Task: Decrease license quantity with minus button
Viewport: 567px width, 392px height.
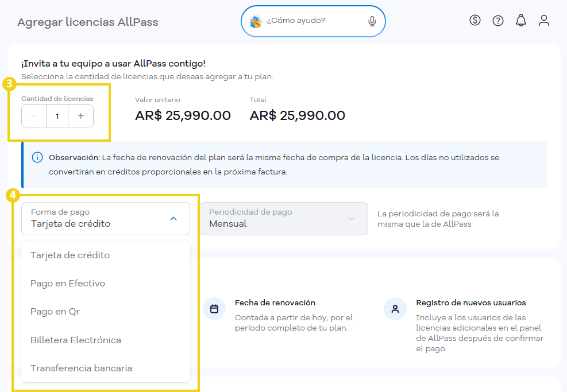Action: 34,116
